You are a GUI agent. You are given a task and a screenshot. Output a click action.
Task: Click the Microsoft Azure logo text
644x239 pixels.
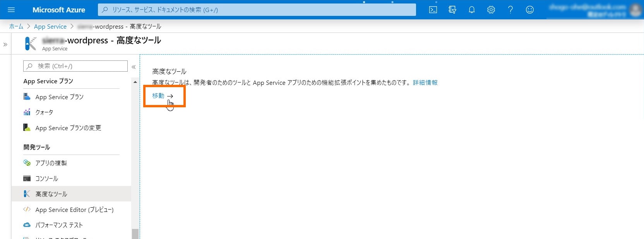[59, 10]
